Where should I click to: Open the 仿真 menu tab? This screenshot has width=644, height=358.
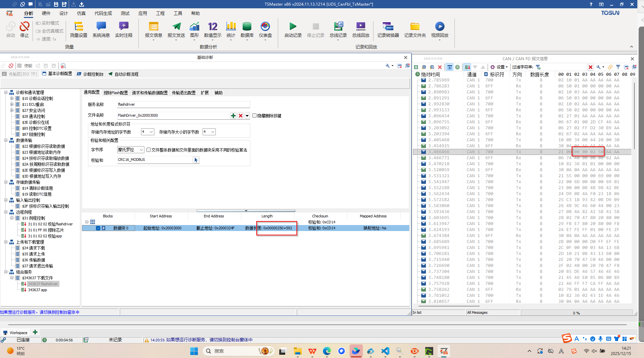(x=81, y=13)
